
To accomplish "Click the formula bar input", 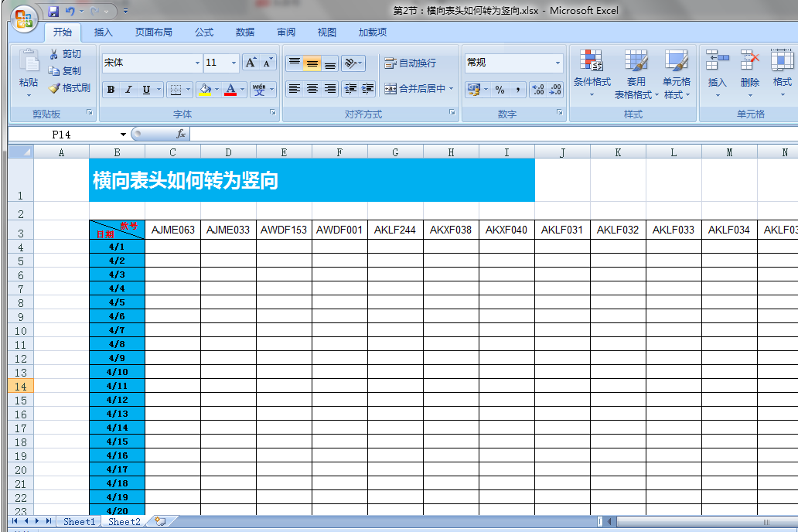I will point(493,134).
